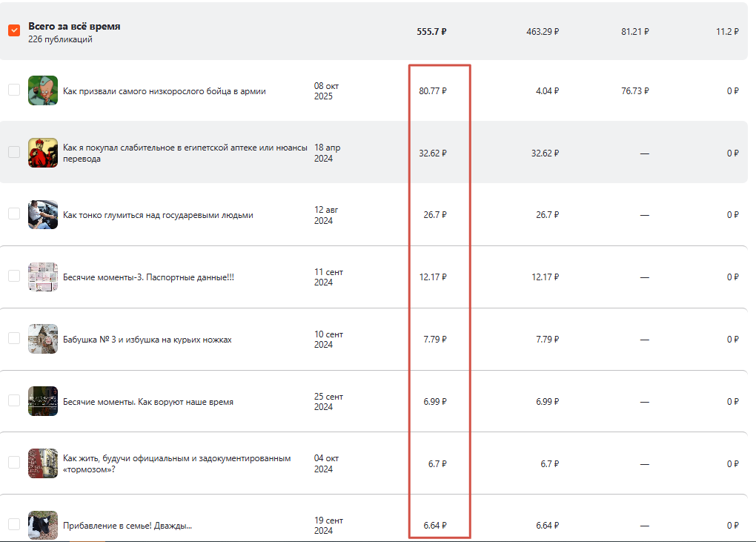Open the title "Прибавление в семье! Дважды..."

[127, 526]
